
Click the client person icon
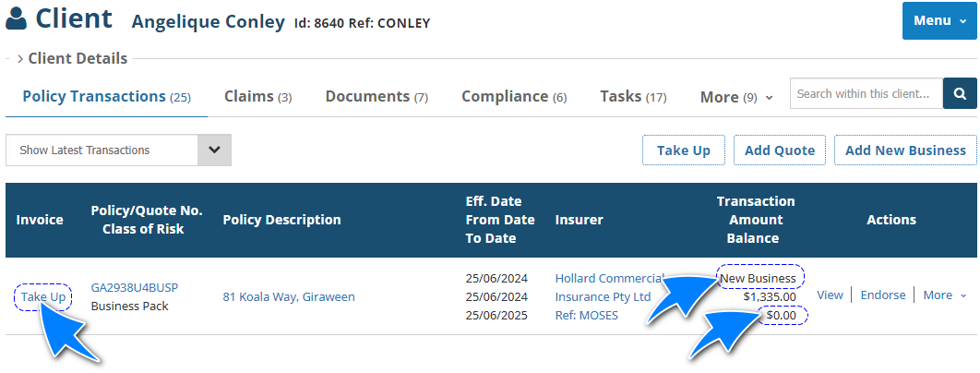[x=17, y=19]
